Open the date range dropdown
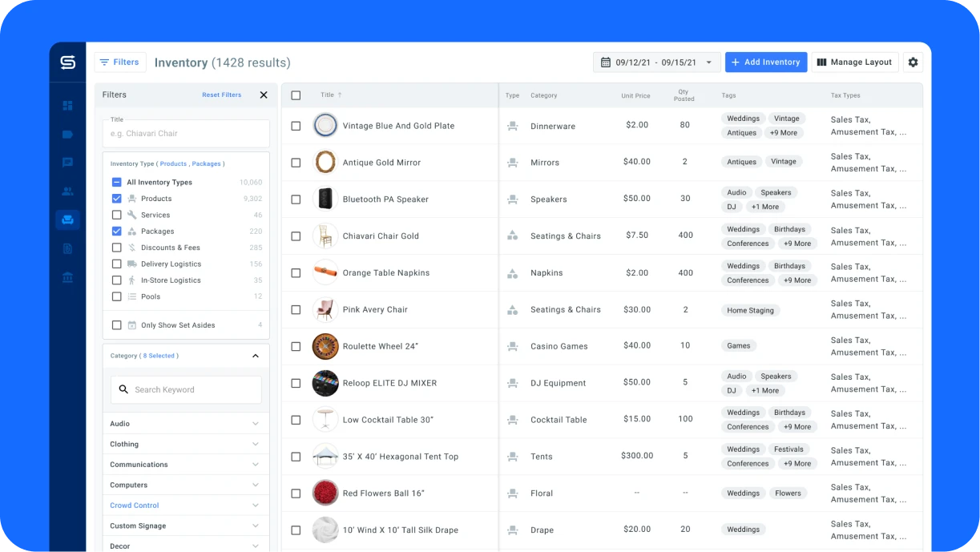 point(655,62)
